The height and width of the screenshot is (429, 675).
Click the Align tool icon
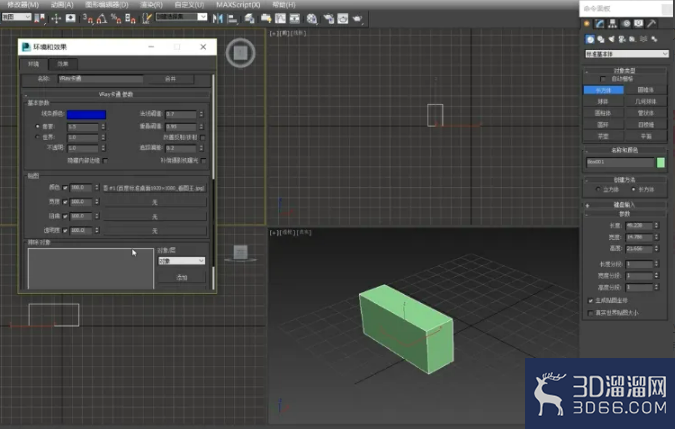click(232, 19)
